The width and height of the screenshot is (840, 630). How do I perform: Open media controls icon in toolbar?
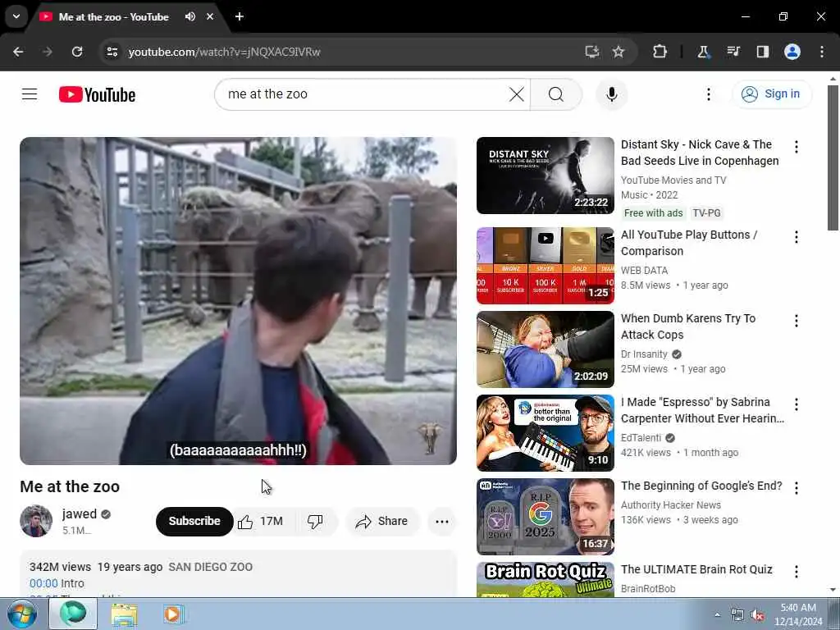coord(733,52)
